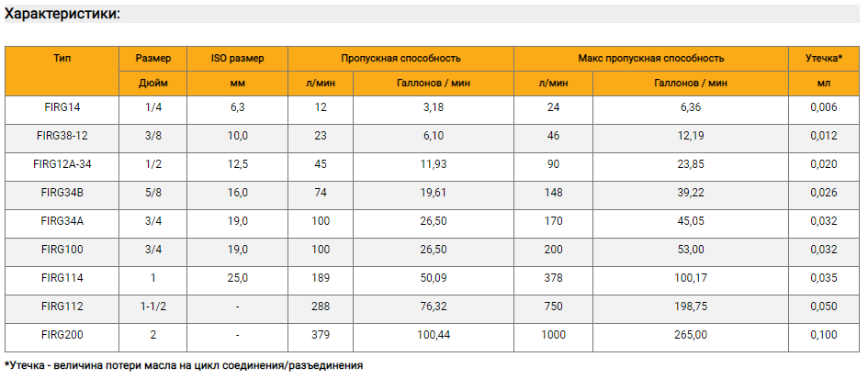Click the FIRG114 type cell
This screenshot has height=379, width=868.
tap(62, 278)
